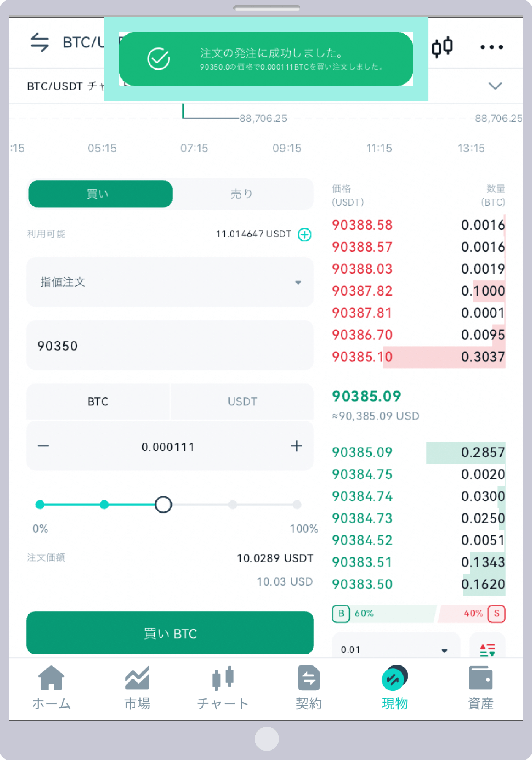Click the 100% end of the amount slider
Screen dimensions: 532x760
click(x=297, y=505)
